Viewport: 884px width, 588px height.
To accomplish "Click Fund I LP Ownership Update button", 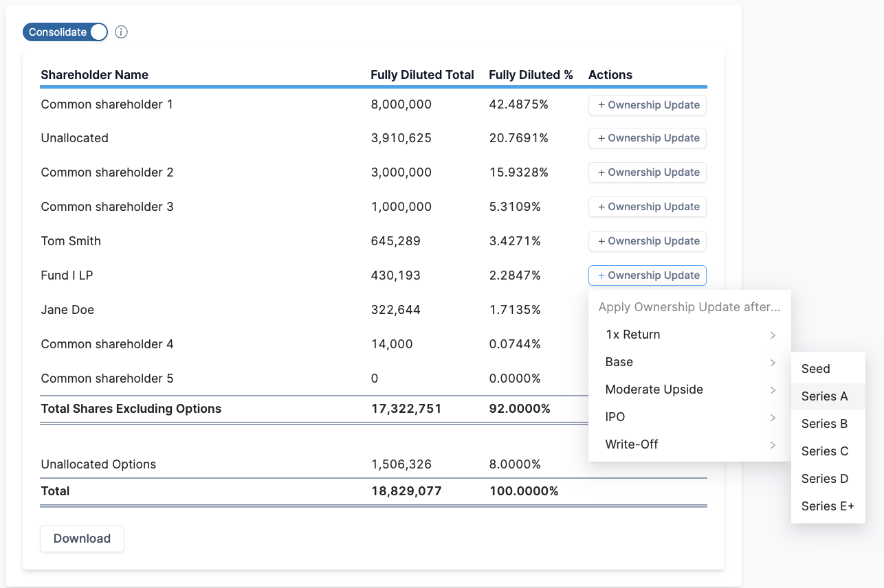I will coord(648,275).
